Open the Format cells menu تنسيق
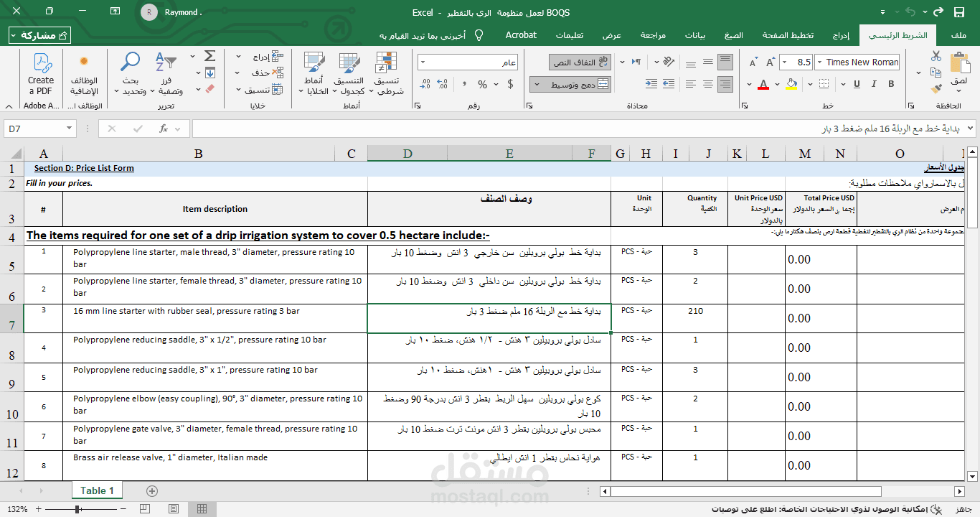The height and width of the screenshot is (517, 980). click(264, 90)
